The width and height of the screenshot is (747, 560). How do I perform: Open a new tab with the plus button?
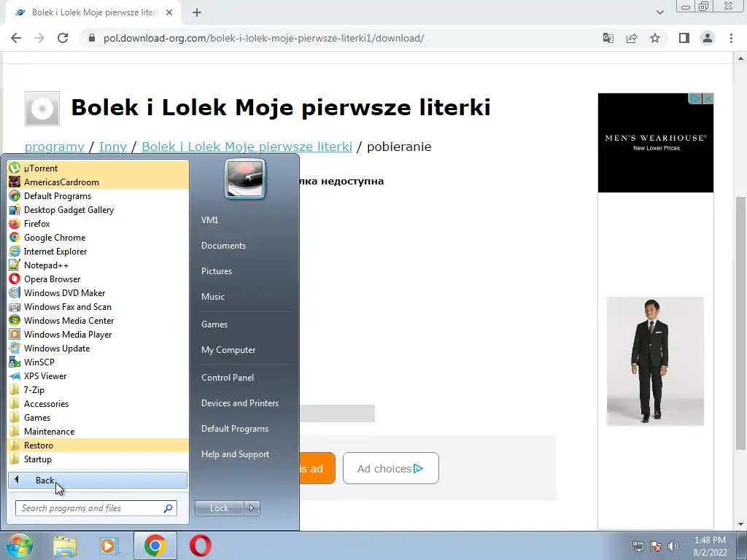[197, 12]
